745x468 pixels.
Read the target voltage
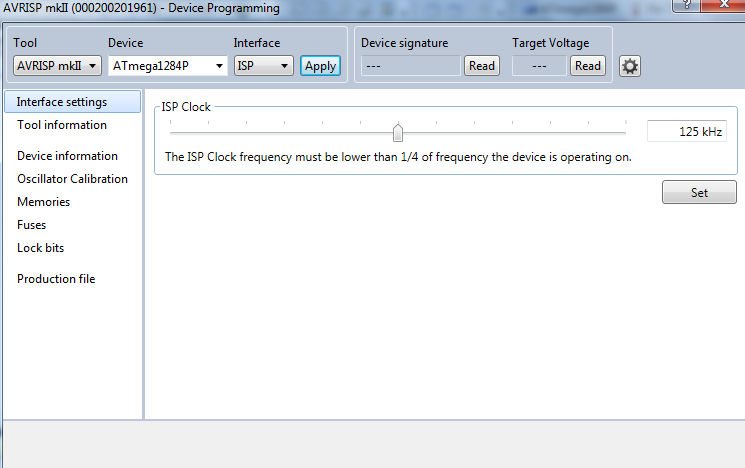[588, 66]
